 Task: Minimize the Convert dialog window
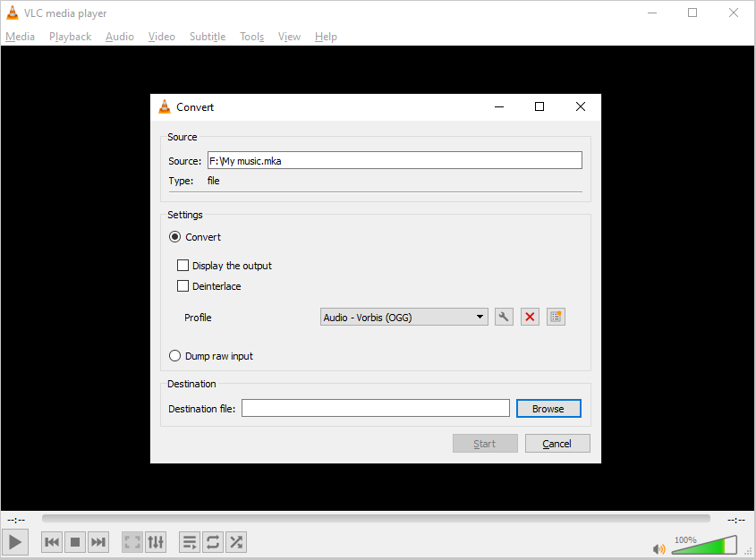499,106
